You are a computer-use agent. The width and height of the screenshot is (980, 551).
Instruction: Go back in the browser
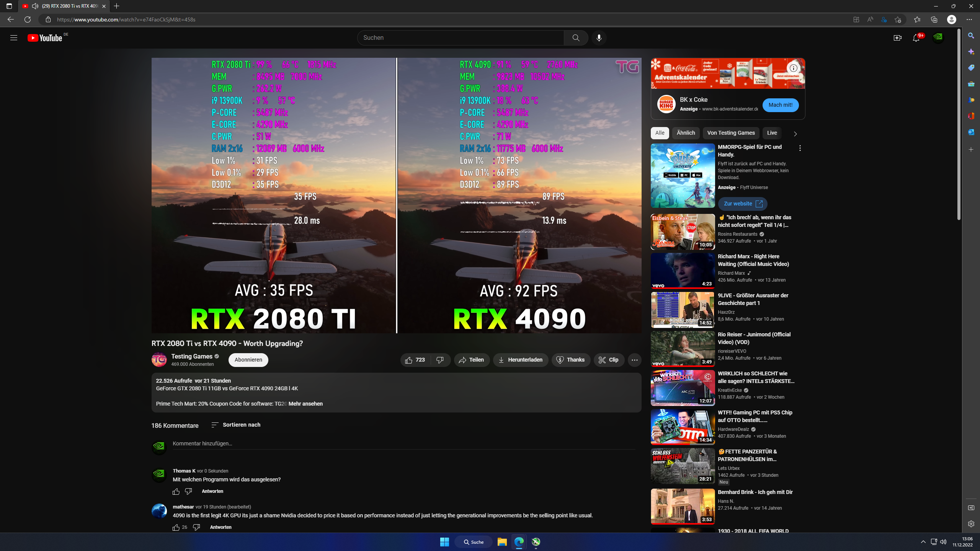[x=10, y=20]
